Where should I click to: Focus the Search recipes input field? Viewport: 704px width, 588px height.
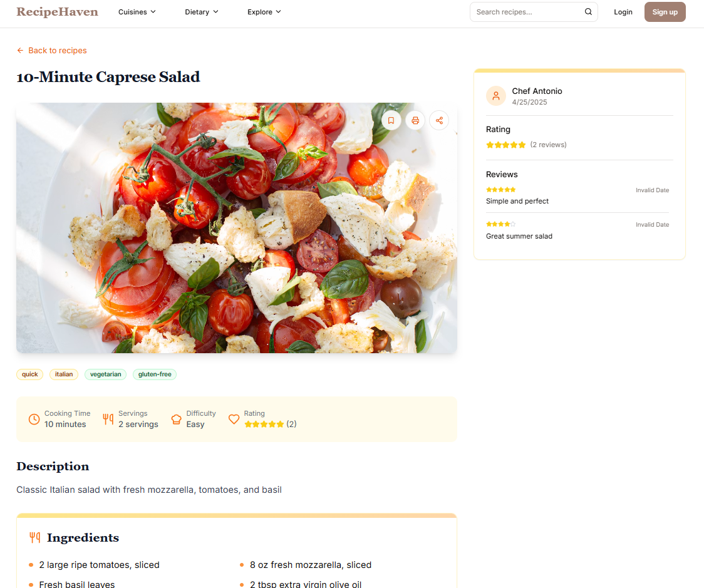point(534,12)
